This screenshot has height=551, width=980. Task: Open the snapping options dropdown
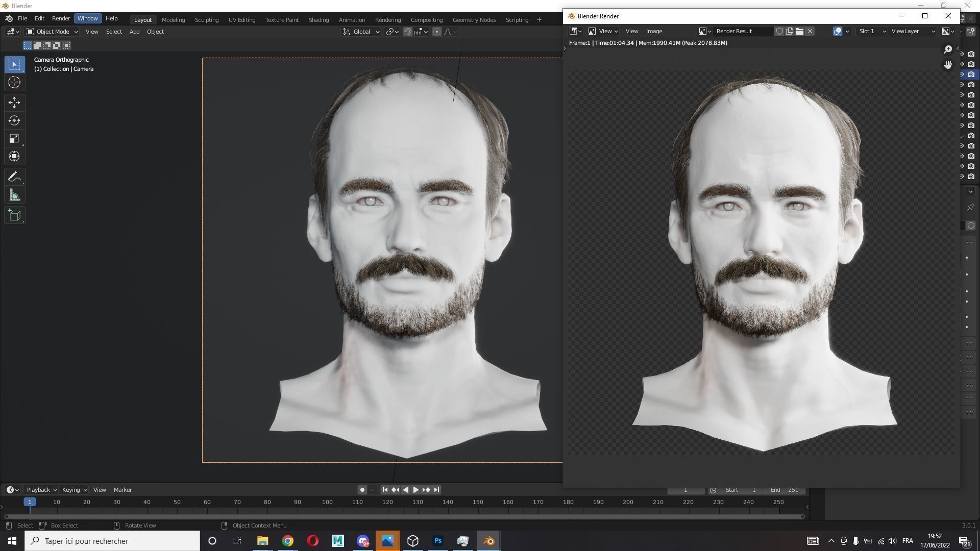pyautogui.click(x=421, y=32)
